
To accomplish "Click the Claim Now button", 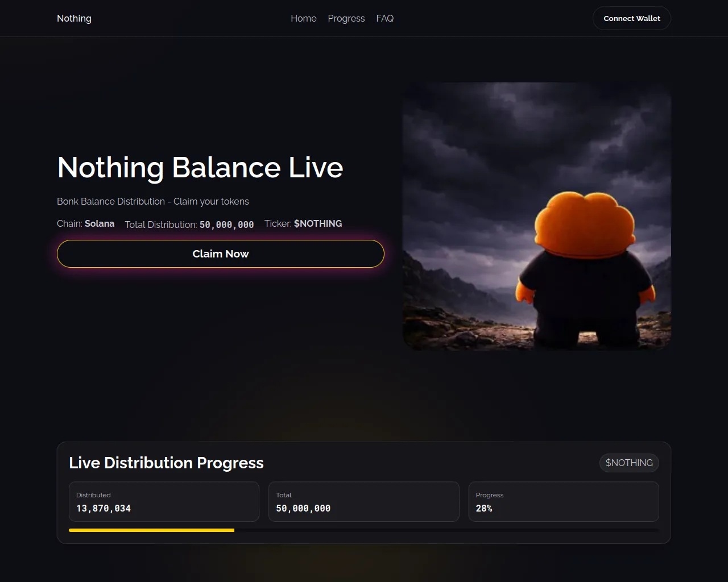I will click(221, 253).
